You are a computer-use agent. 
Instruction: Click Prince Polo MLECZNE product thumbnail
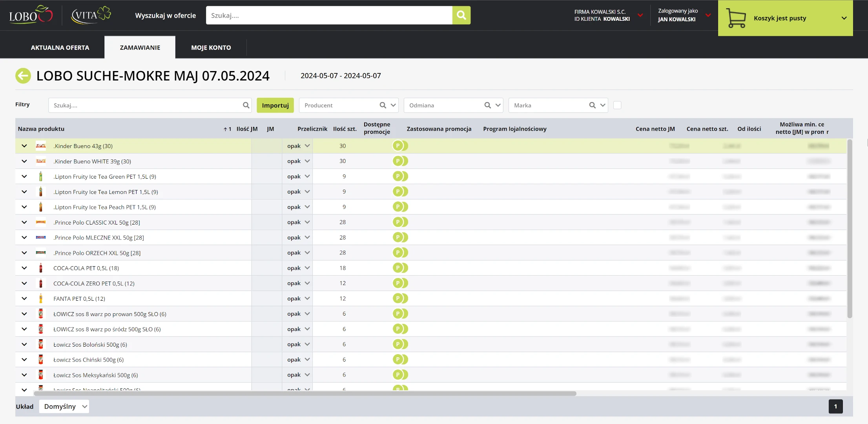[x=41, y=238]
